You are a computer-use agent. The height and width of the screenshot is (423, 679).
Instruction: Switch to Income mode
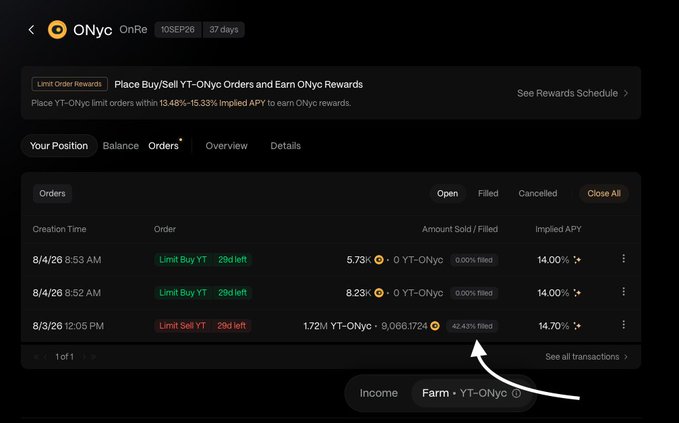[x=378, y=393]
